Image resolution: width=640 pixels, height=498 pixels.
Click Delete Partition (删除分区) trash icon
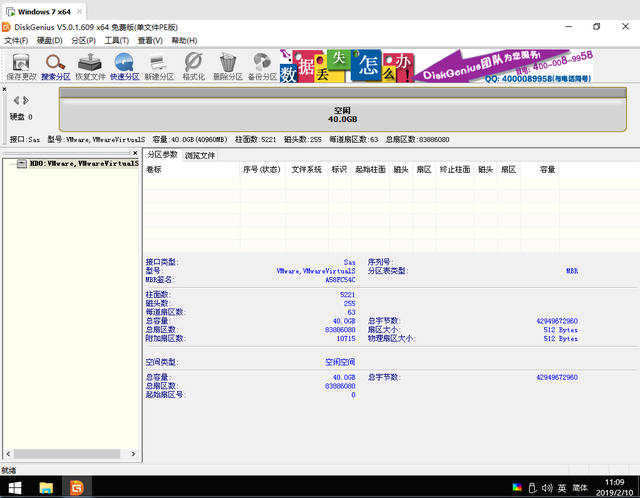click(x=228, y=67)
